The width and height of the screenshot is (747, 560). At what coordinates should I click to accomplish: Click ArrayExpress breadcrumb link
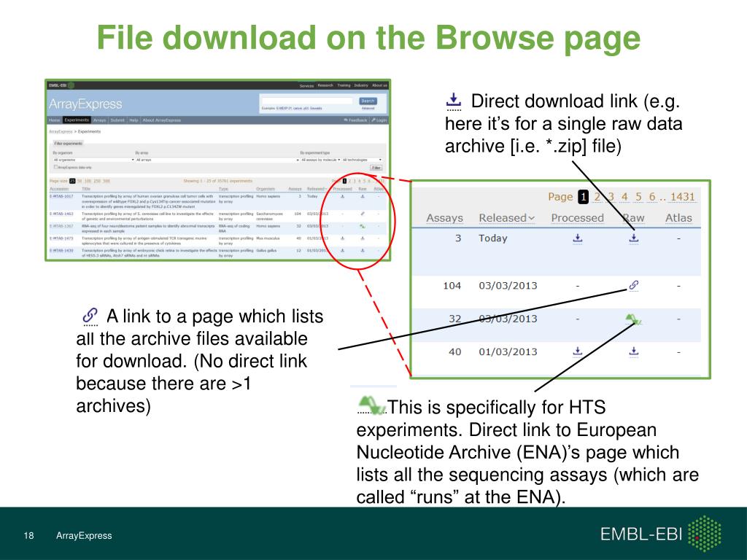coord(61,131)
